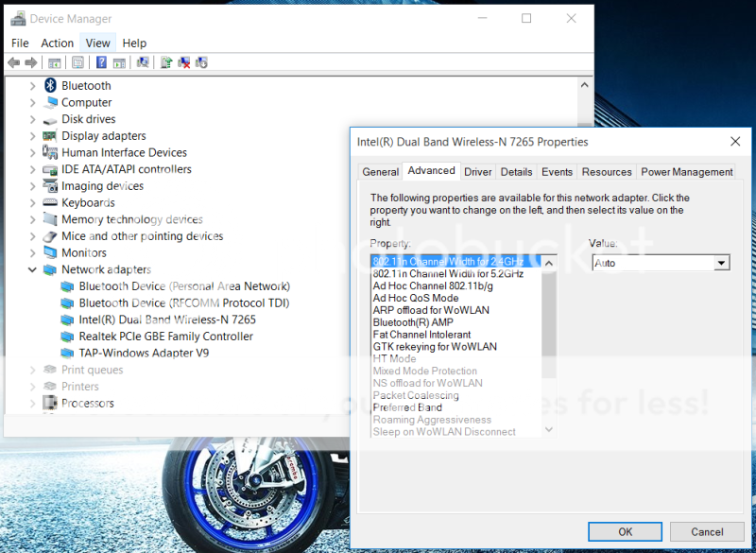Image resolution: width=756 pixels, height=553 pixels.
Task: Expand the Display adapters node
Action: 32,136
